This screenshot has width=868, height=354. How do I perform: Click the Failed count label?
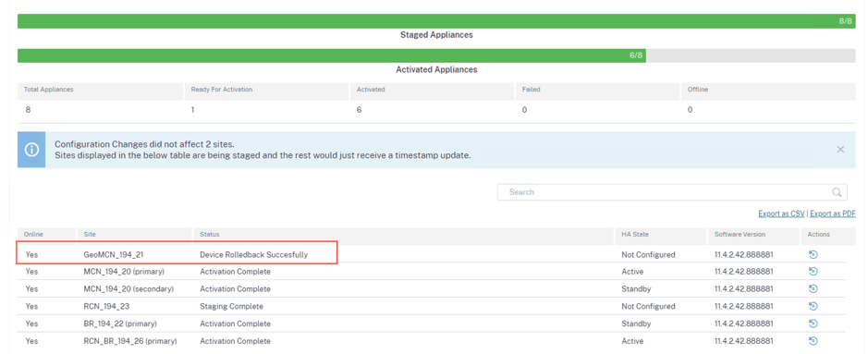(531, 89)
